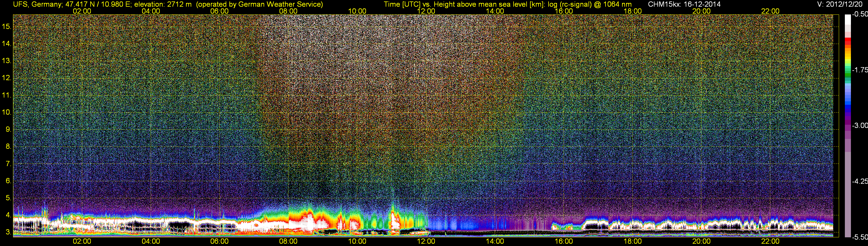Click the "04:00" label on the top time axis

coord(151,11)
